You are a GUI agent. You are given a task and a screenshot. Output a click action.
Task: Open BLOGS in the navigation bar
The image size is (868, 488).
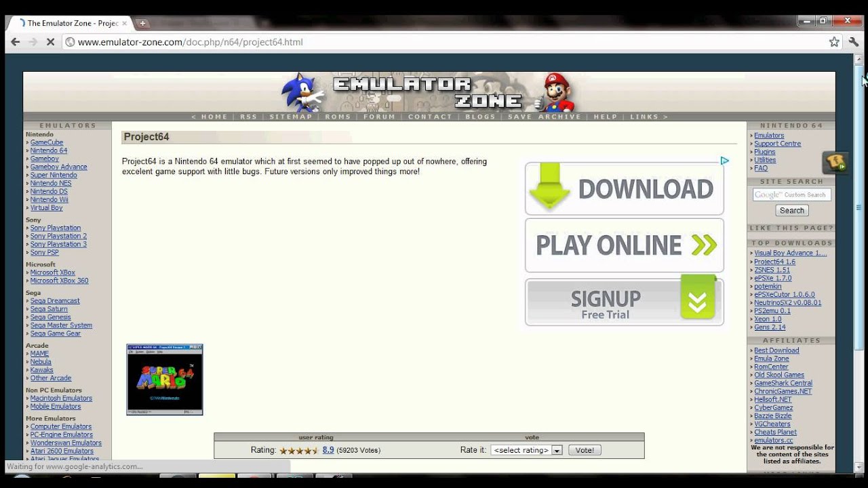coord(481,117)
